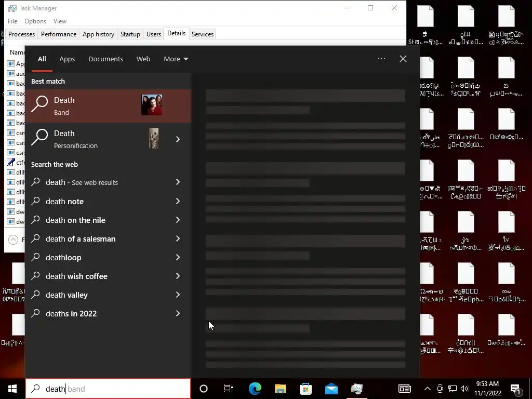Open the Windows Start menu
Screen dimensions: 532x399
12,389
